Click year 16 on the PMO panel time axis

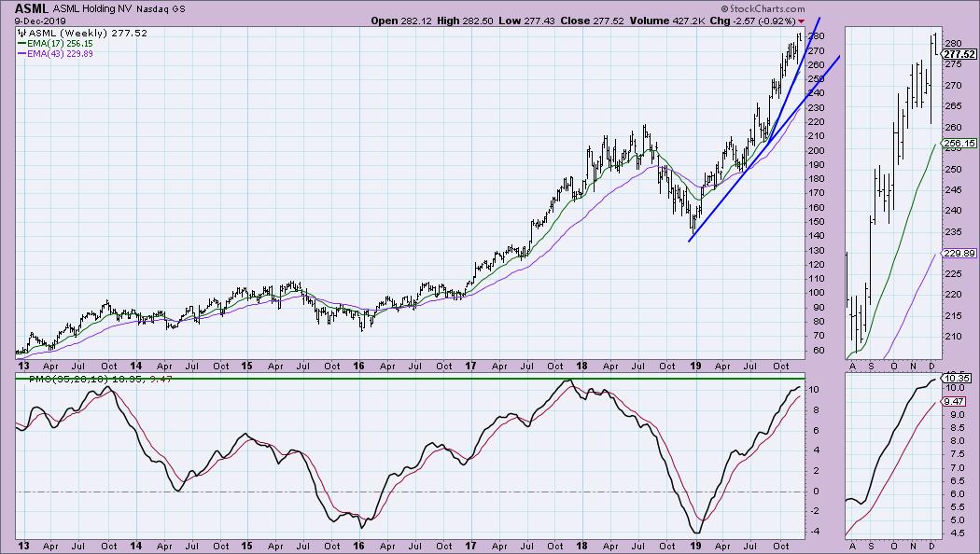[x=358, y=546]
